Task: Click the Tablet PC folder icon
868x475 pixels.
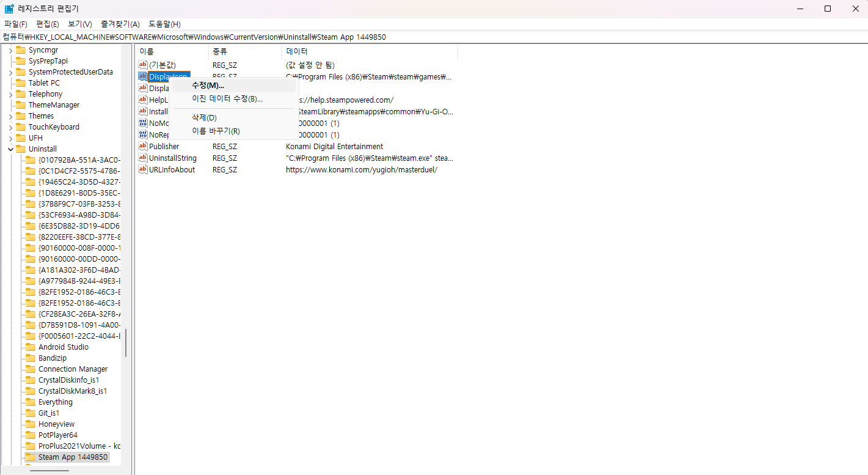Action: [20, 83]
